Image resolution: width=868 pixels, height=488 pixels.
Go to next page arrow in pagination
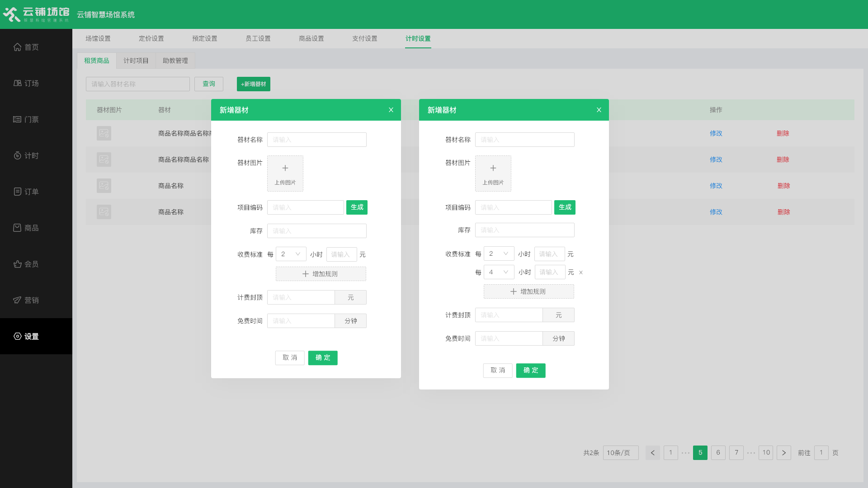[784, 453]
